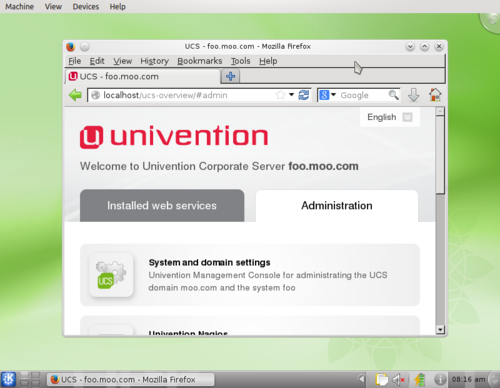The image size is (500, 388).
Task: Click the page scrollbar down arrow
Action: click(x=440, y=330)
